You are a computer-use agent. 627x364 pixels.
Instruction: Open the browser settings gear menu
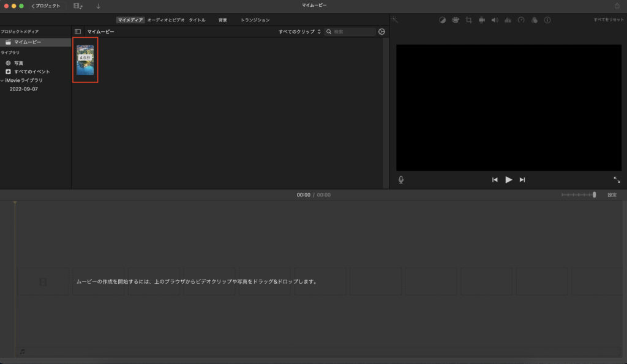(x=381, y=31)
